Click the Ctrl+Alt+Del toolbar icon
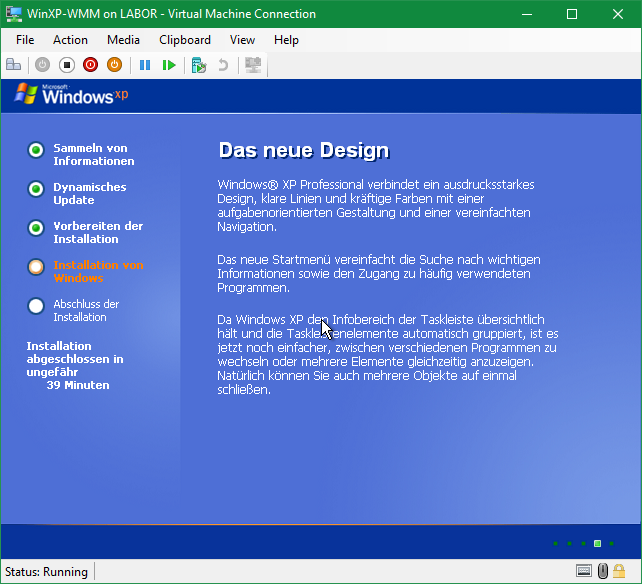The image size is (642, 584). [x=14, y=65]
